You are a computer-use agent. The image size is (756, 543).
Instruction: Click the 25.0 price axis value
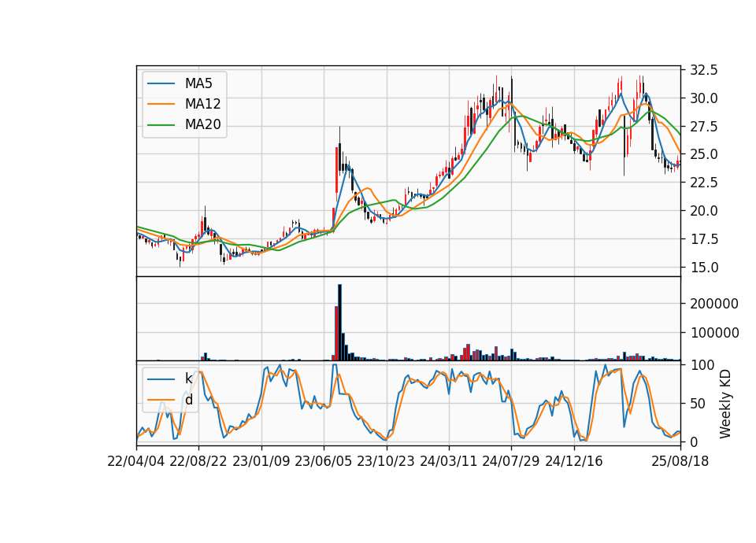[x=704, y=155]
